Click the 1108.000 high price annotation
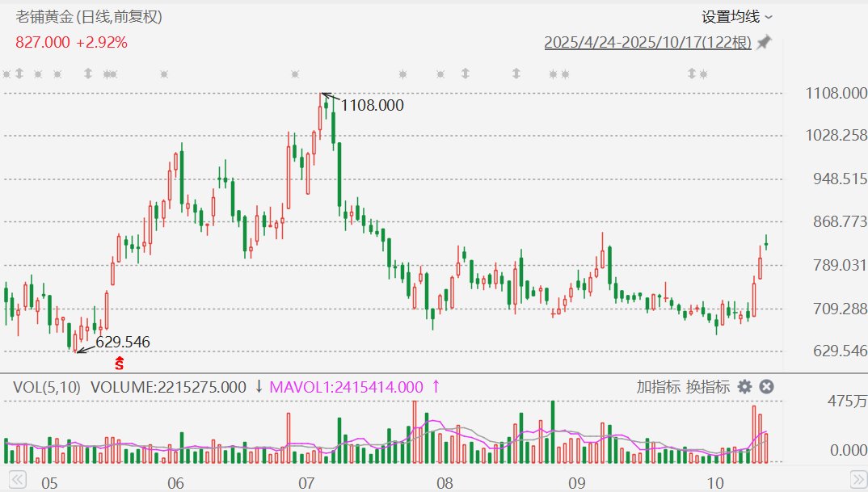 372,105
